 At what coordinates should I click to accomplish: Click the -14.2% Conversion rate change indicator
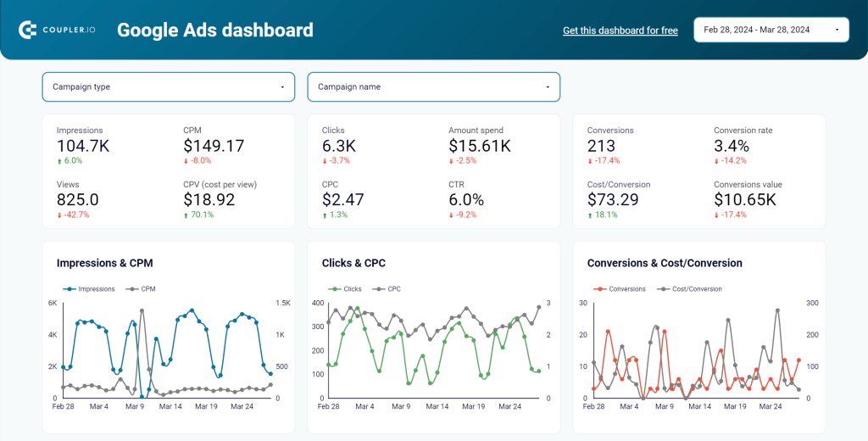click(730, 160)
